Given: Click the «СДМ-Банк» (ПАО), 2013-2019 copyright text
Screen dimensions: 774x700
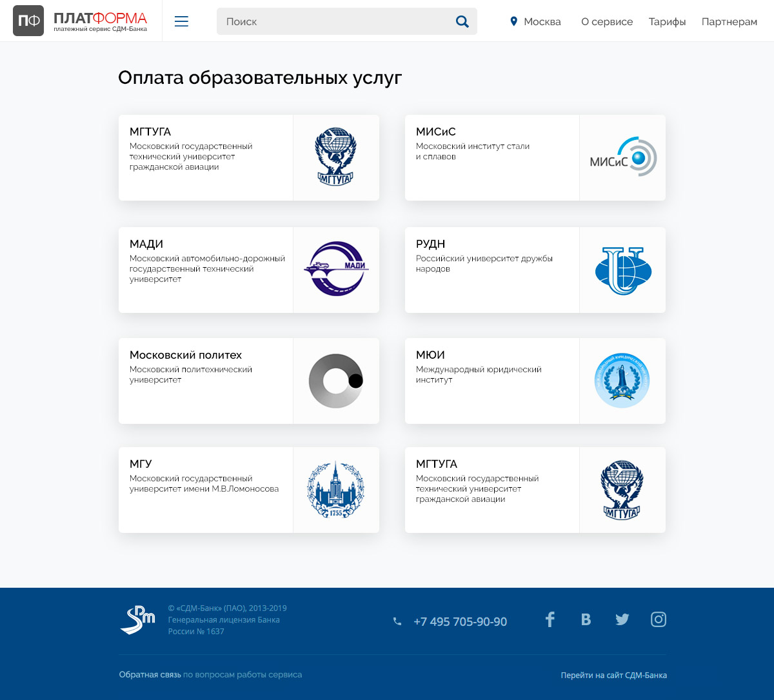Looking at the screenshot, I should pos(227,608).
